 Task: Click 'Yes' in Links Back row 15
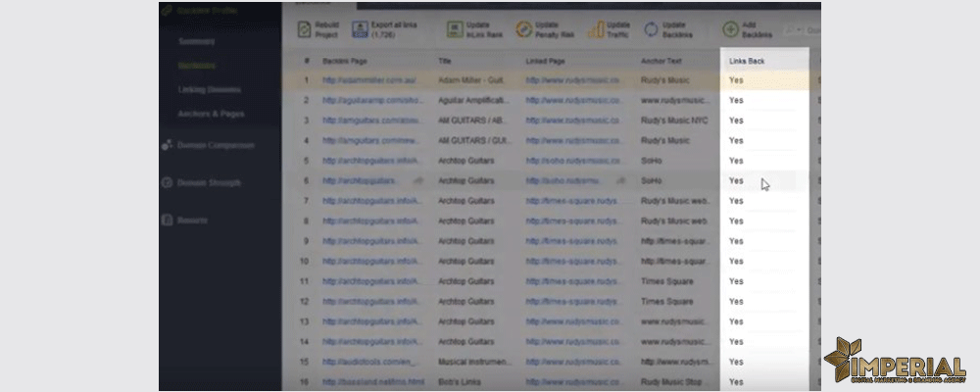coord(736,362)
